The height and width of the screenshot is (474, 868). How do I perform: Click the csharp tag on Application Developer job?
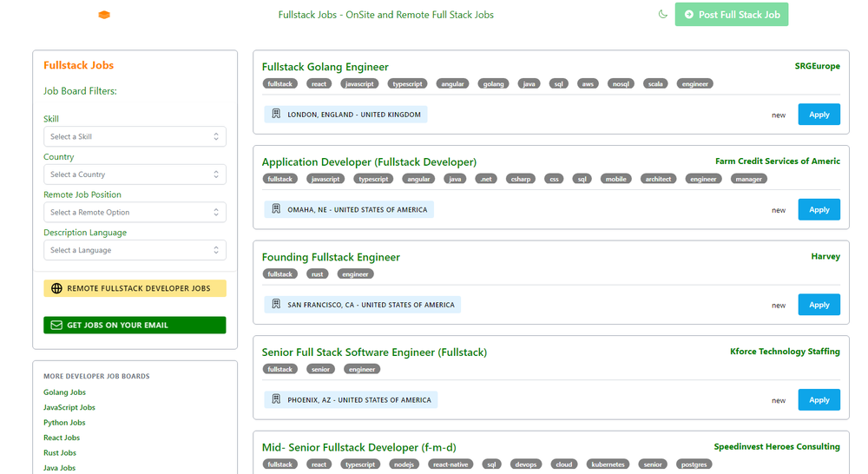pyautogui.click(x=520, y=180)
